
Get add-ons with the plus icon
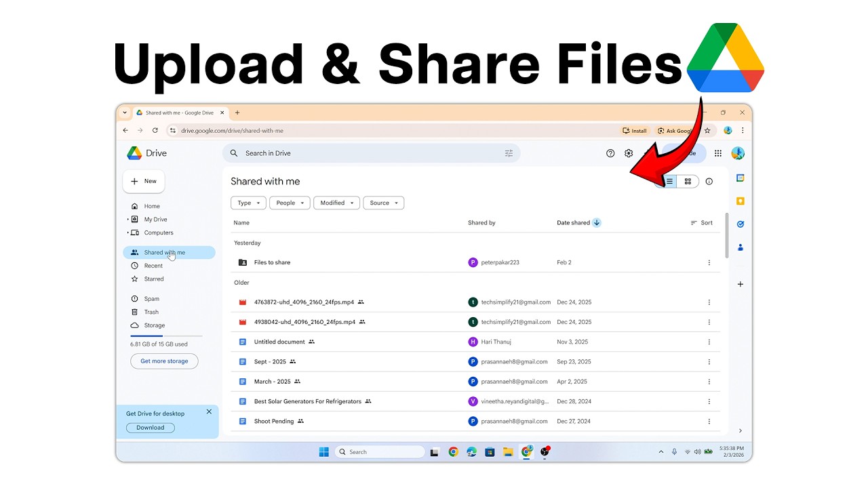741,284
